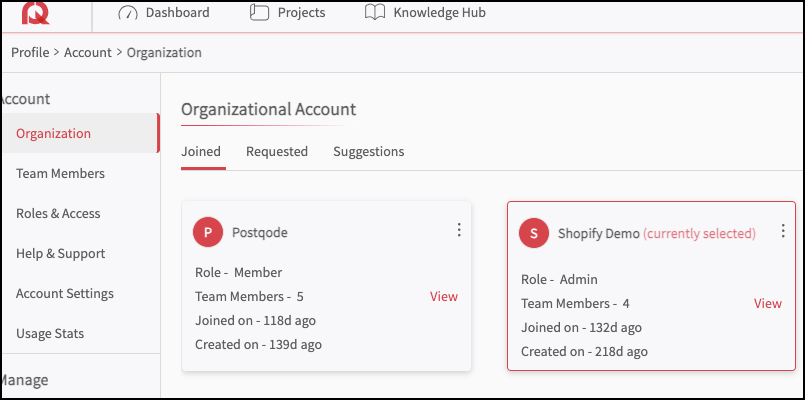Click the Postqode organization name
Viewport: 805px width, 400px height.
tap(260, 233)
